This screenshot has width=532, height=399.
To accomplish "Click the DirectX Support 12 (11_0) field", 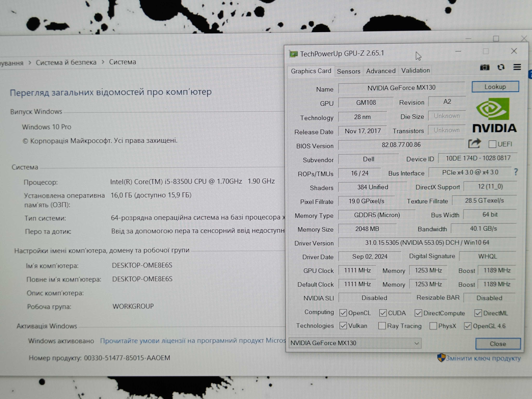I will [x=490, y=187].
